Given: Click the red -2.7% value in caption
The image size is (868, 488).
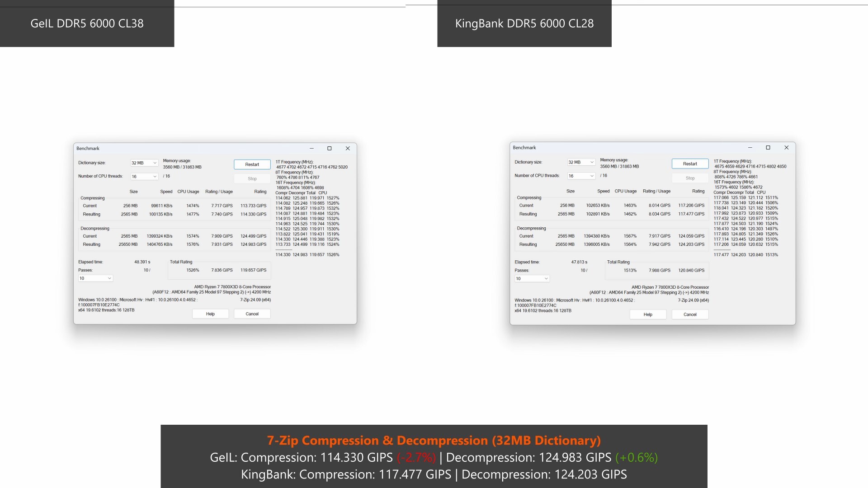Looking at the screenshot, I should coord(416,458).
